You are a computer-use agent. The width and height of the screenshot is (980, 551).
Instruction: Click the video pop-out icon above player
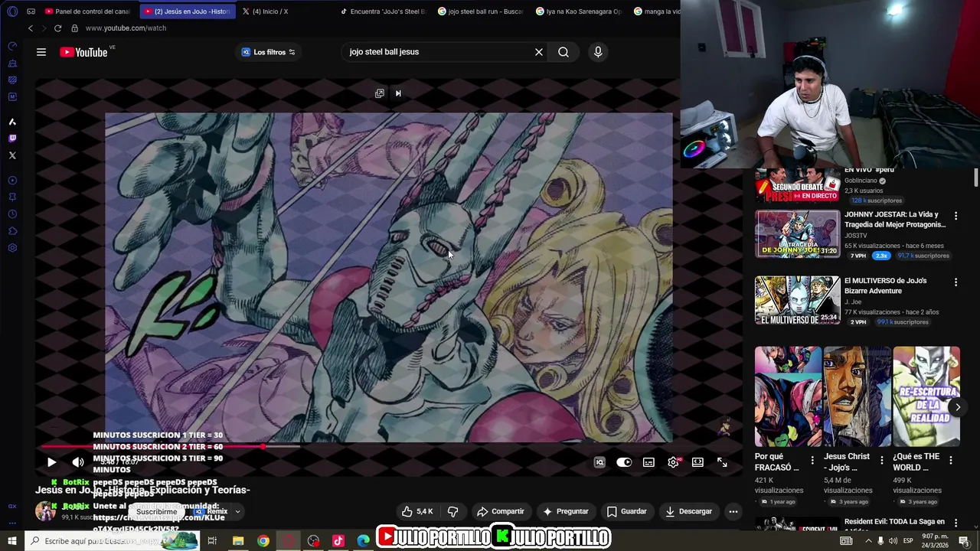380,93
